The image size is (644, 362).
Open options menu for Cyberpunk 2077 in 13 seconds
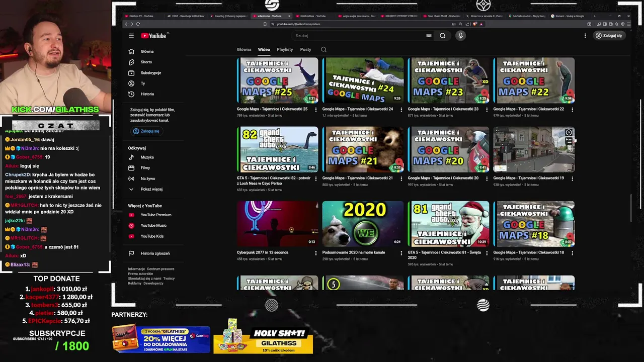[x=316, y=253]
